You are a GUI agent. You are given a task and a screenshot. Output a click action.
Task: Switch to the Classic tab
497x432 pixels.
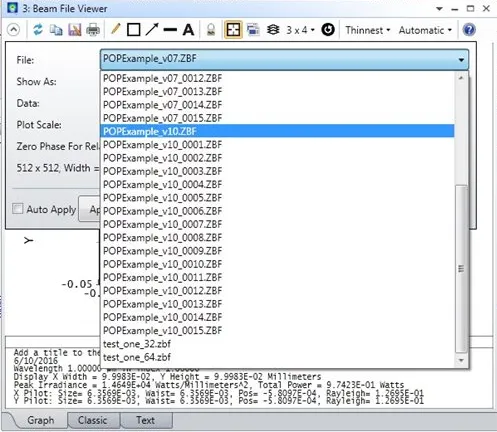point(93,420)
